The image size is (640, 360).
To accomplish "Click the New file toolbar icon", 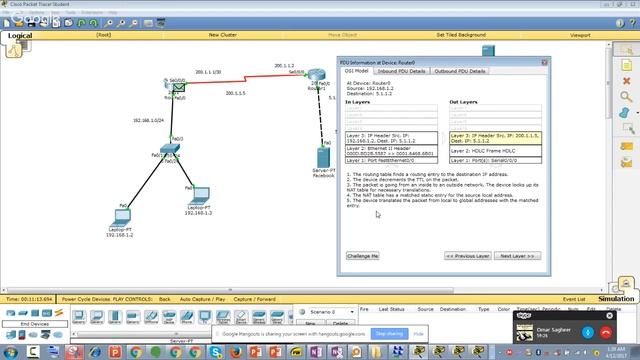I will 7,23.
